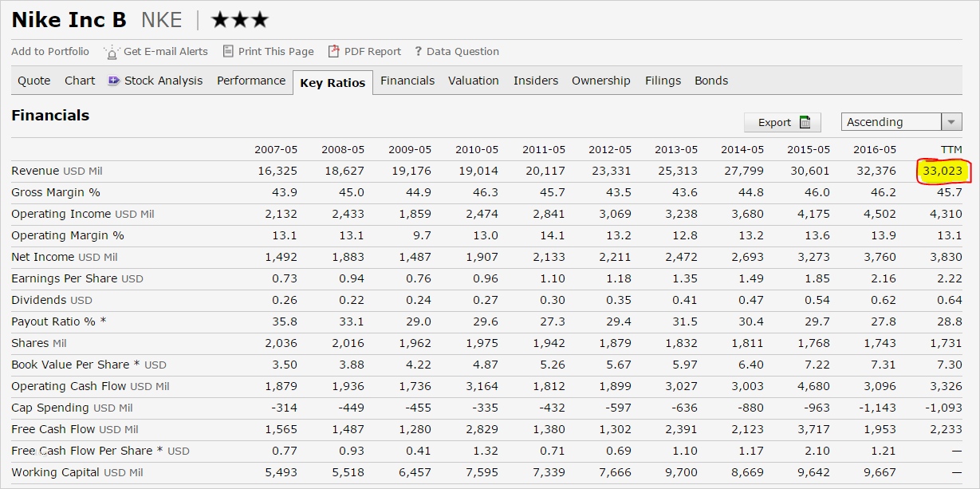Click the TTM earnings per share 2.22

(950, 278)
